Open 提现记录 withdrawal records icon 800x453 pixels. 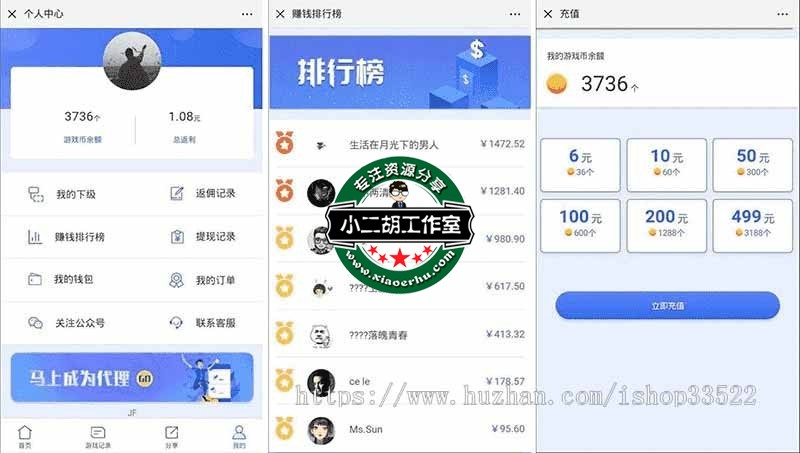(177, 237)
